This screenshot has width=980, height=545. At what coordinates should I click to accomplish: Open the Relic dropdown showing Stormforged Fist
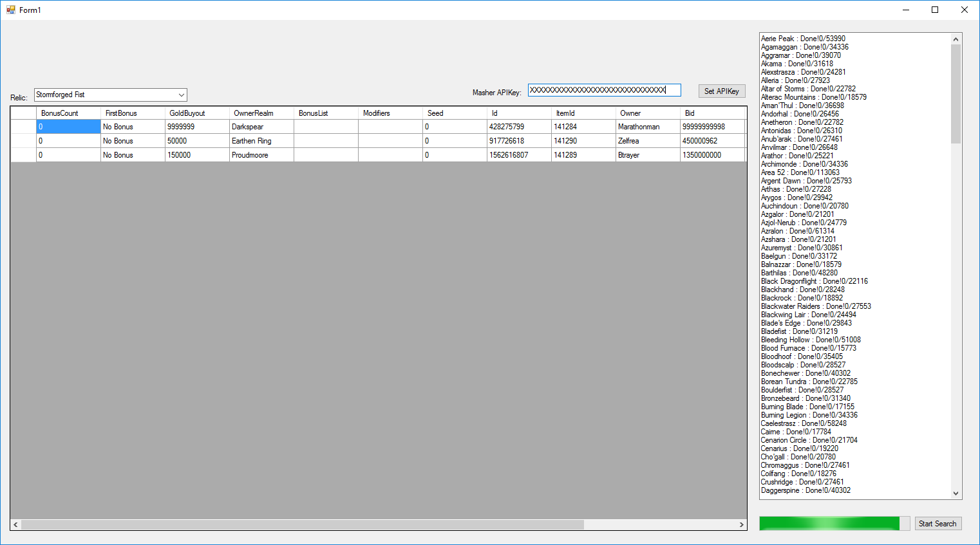click(111, 95)
